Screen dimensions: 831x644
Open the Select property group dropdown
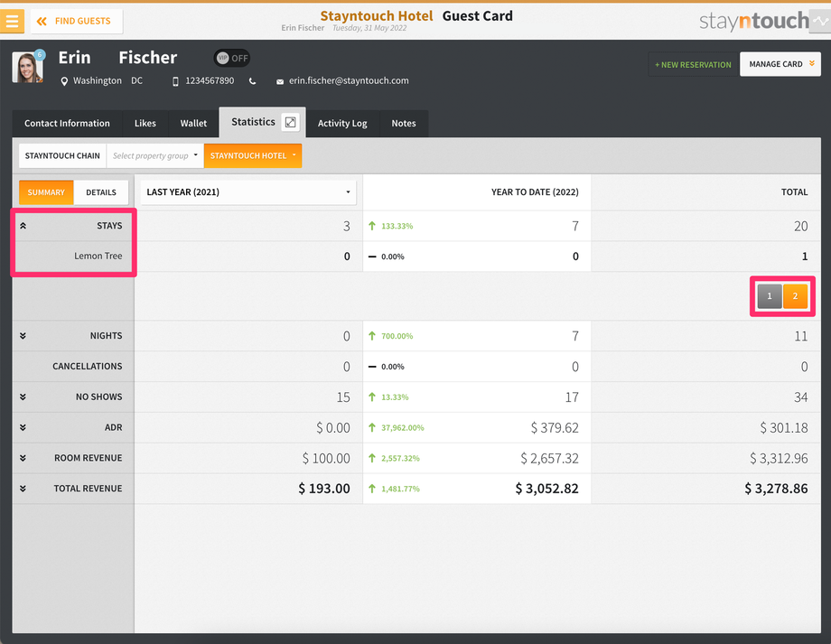tap(154, 156)
